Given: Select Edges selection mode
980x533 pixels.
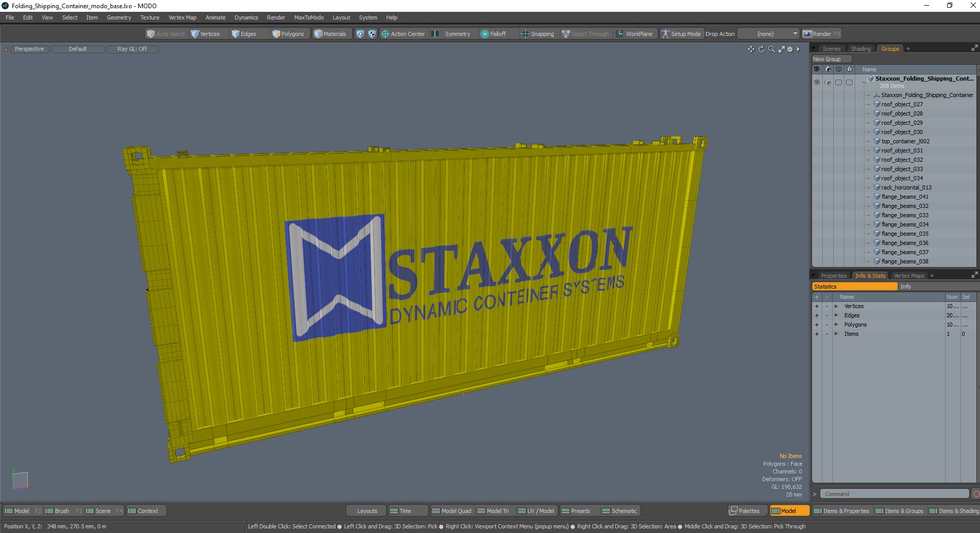Looking at the screenshot, I should [x=244, y=34].
